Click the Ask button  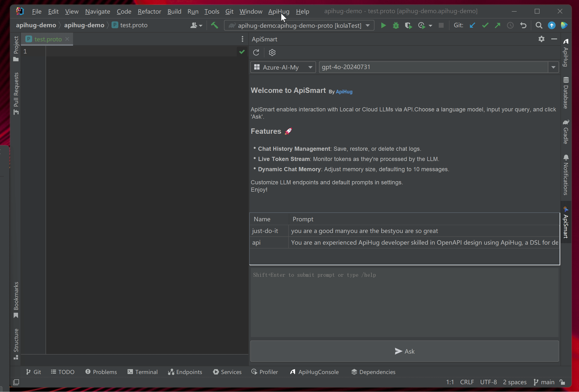tap(404, 351)
